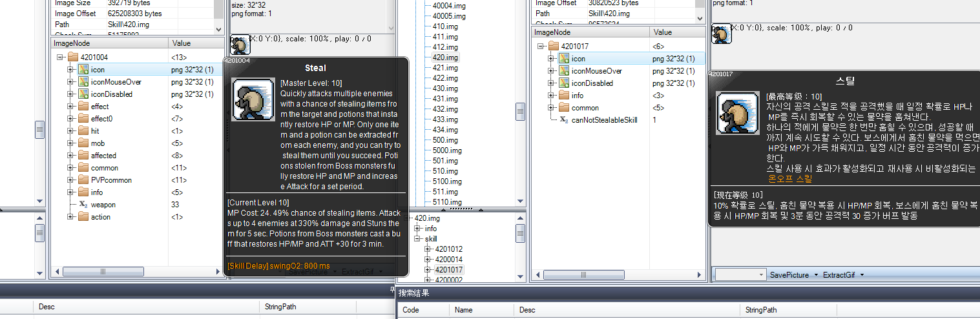Open the dropdown arrow beside ExtractGif
Screen dimensions: 980x319
pos(862,275)
